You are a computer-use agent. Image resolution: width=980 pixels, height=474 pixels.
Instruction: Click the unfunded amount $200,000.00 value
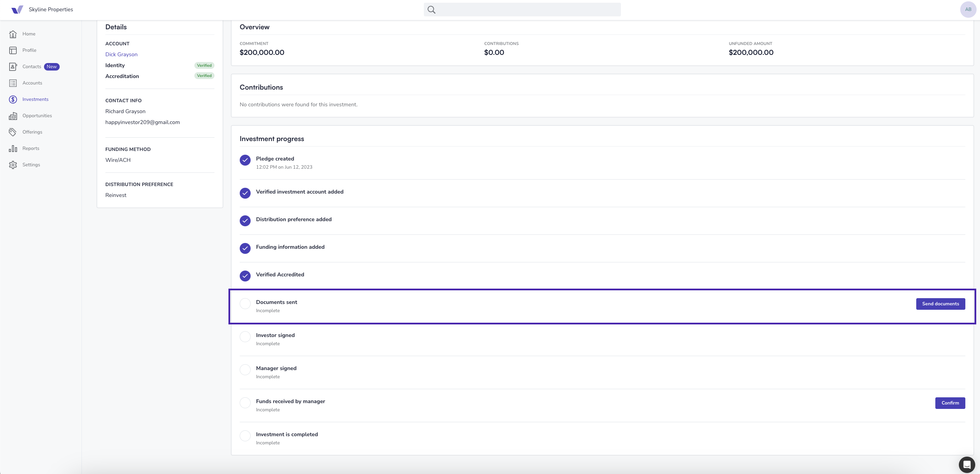(x=751, y=52)
